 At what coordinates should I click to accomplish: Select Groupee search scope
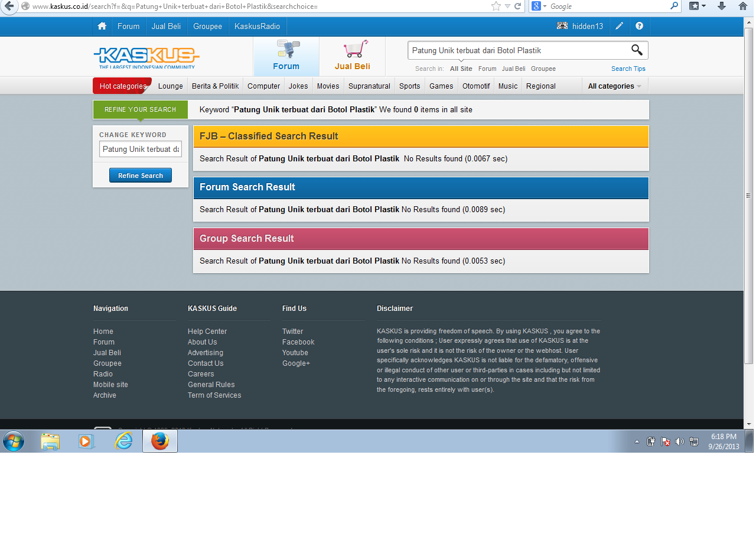click(x=543, y=69)
